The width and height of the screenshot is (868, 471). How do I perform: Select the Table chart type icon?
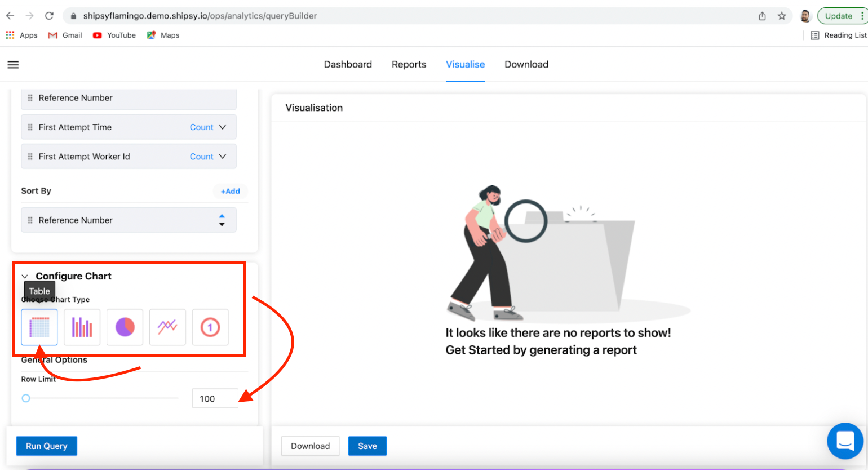tap(39, 327)
